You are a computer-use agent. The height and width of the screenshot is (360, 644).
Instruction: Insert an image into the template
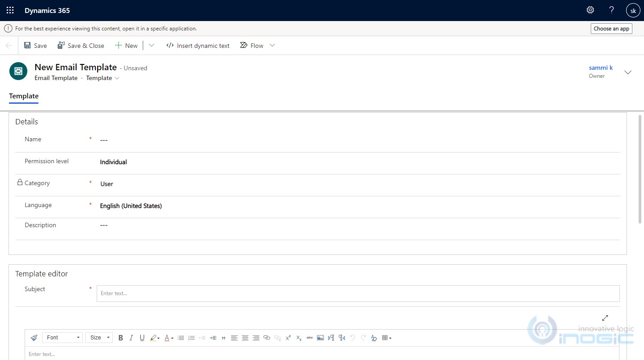pos(320,338)
